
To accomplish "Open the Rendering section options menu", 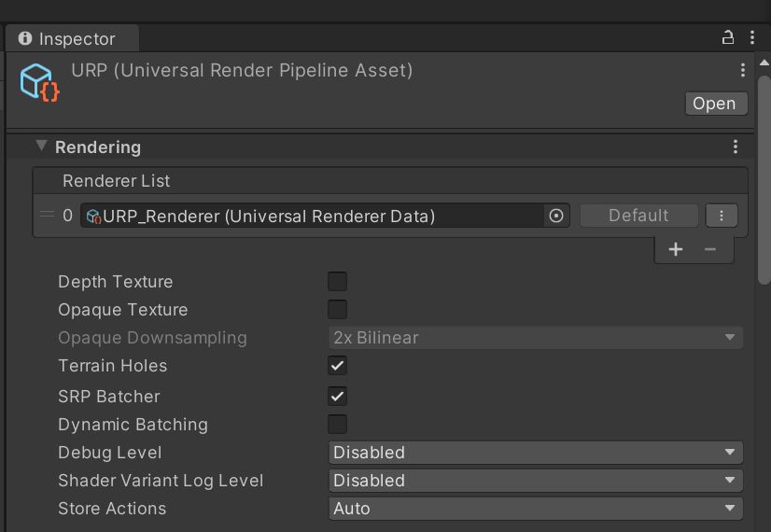I will click(736, 147).
